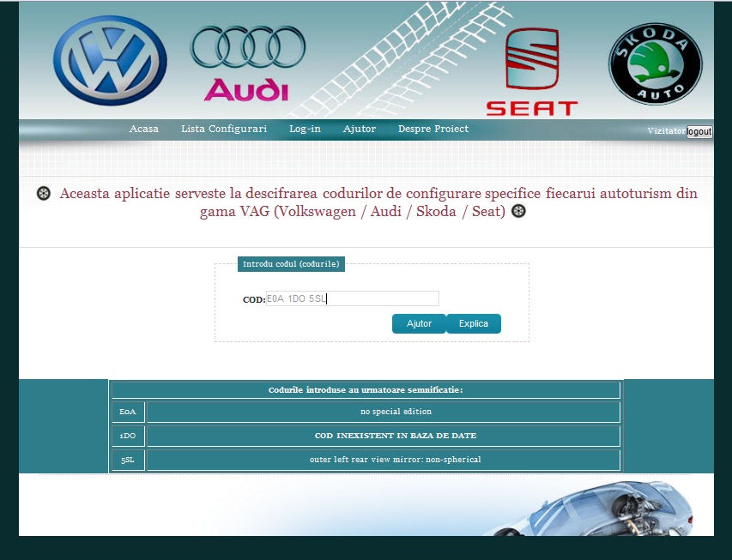The image size is (732, 560).
Task: Go to the Log-in menu link
Action: [305, 129]
